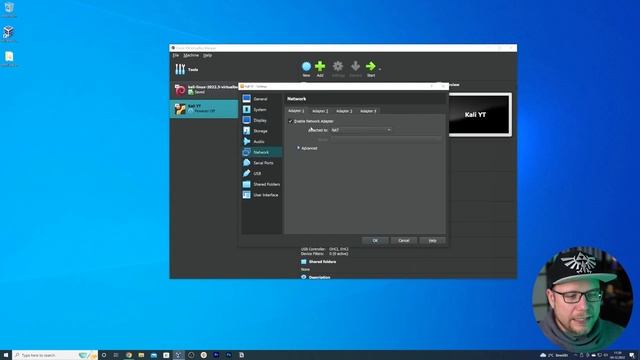This screenshot has width=640, height=360.
Task: Click the Kali YT preview thumbnail
Action: click(x=480, y=114)
